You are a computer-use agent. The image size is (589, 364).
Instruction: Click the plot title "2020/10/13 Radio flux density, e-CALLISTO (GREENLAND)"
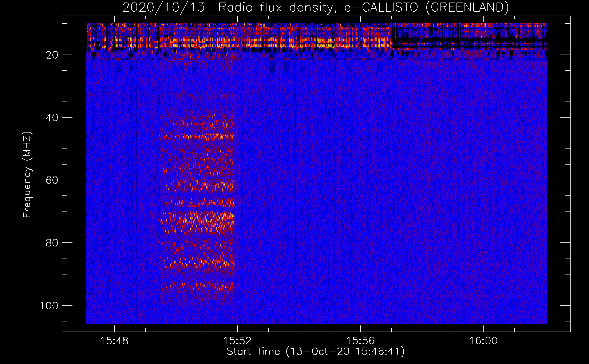coord(315,7)
